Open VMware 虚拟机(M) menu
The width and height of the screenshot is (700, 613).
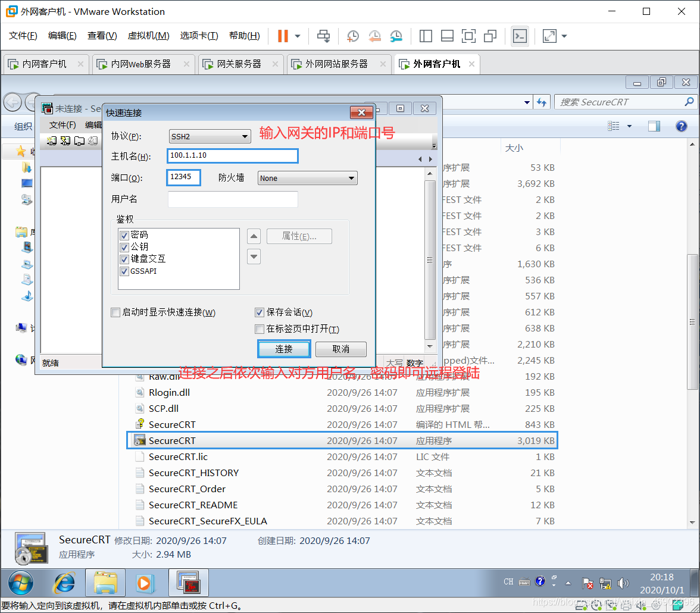point(149,36)
